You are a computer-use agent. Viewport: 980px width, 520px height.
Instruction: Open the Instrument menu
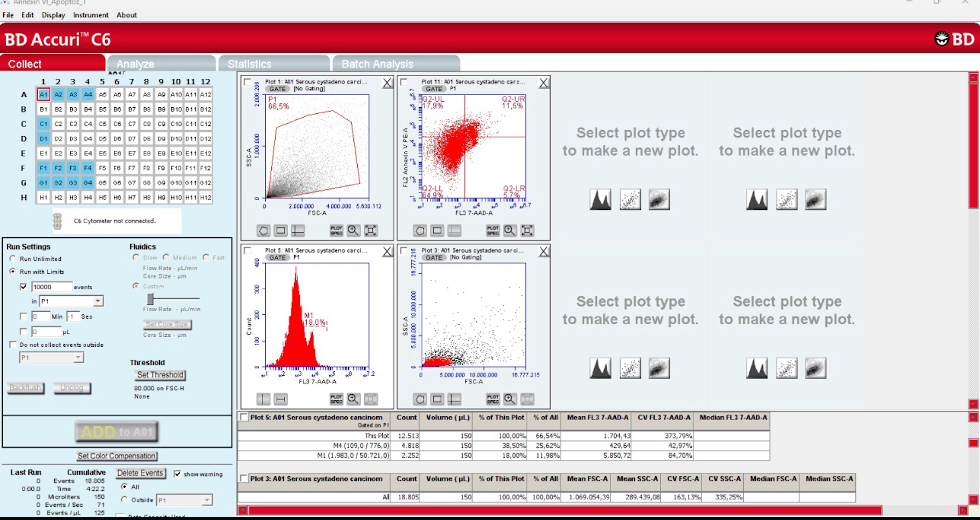91,15
